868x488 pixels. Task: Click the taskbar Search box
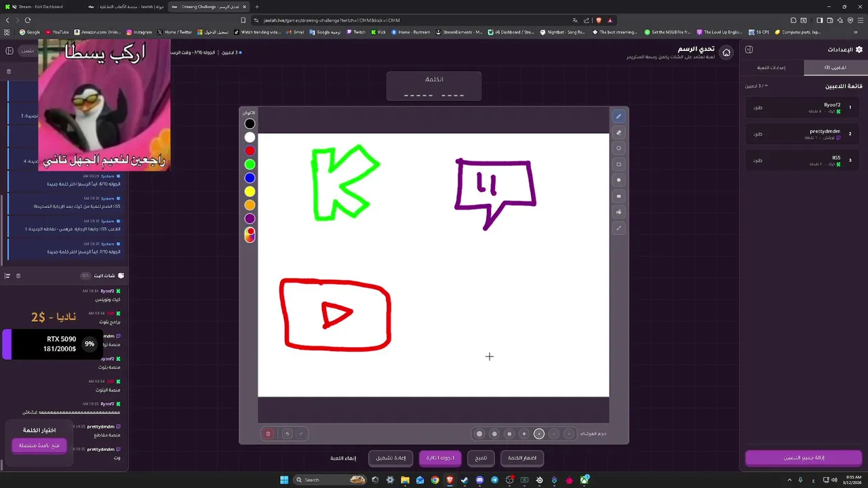pyautogui.click(x=331, y=480)
